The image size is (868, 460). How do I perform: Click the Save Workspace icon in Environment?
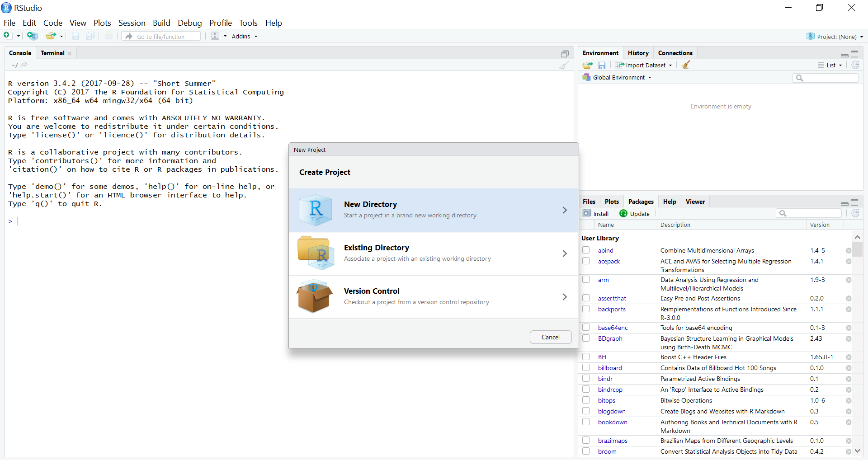click(602, 65)
